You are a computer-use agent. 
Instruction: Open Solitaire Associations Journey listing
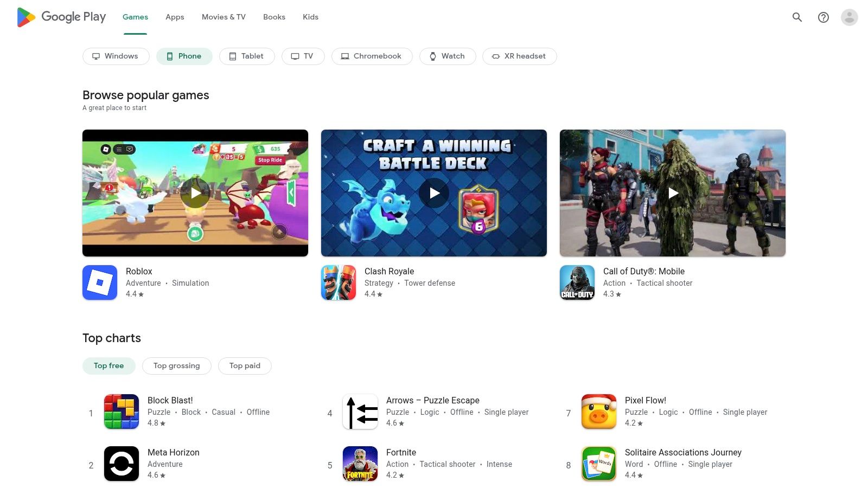pyautogui.click(x=682, y=452)
